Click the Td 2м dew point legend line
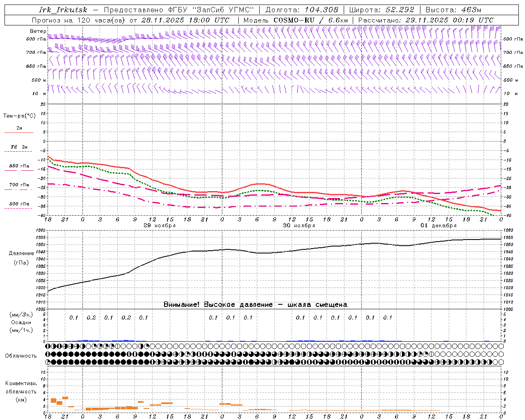Screen dimensions: 525x420 [19, 151]
